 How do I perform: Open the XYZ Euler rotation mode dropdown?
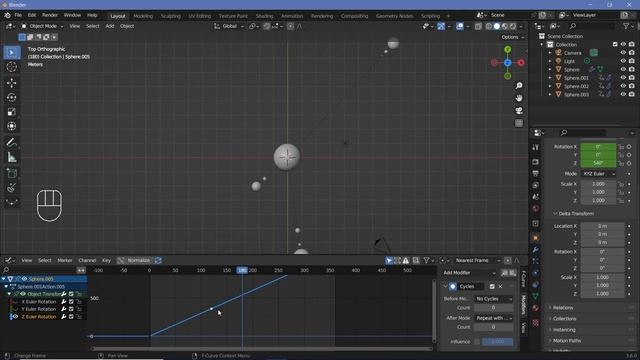point(598,174)
